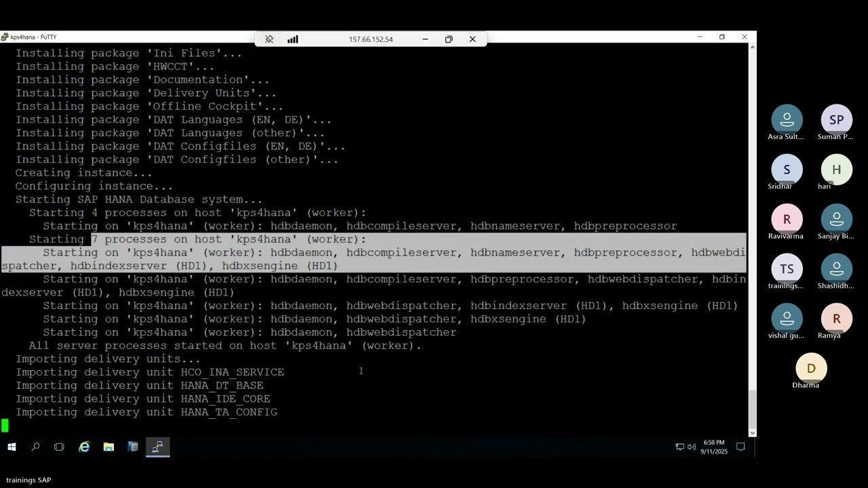Image resolution: width=868 pixels, height=488 pixels.
Task: Open the taskbar search icon
Action: 35,447
